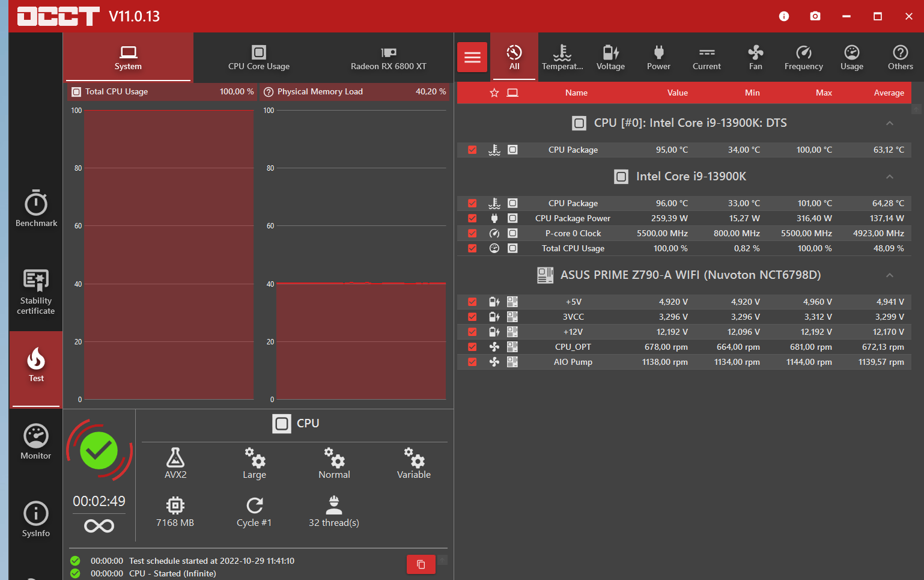Collapse the Intel Core i9-13900K group
Screen dimensions: 924x580
point(890,177)
